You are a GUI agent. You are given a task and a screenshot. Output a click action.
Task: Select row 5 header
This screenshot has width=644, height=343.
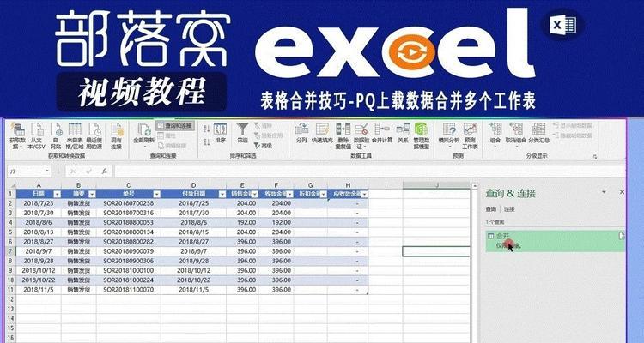click(11, 232)
